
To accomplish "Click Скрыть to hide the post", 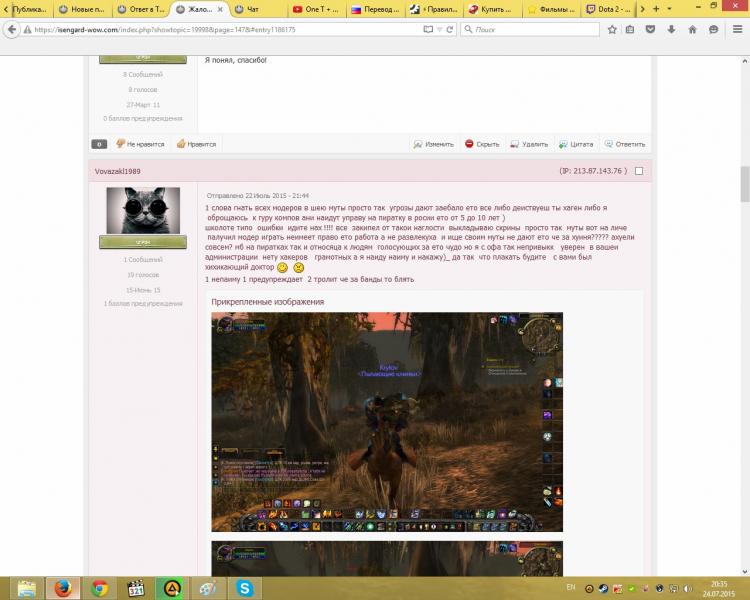I will (482, 144).
